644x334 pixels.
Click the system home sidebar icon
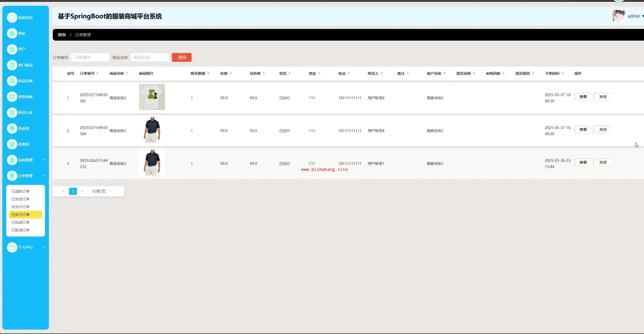12,18
